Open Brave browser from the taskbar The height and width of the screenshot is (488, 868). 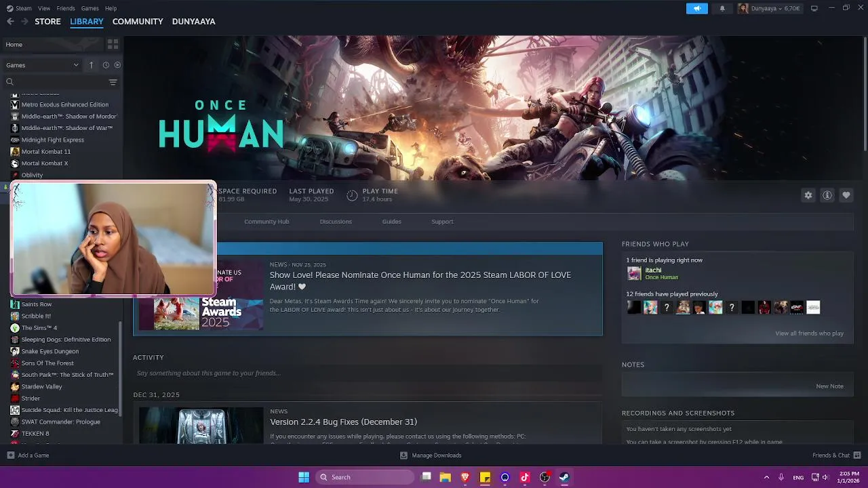[465, 477]
